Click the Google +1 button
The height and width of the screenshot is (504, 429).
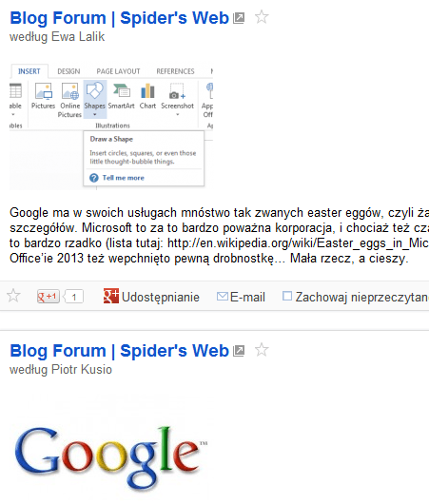49,297
